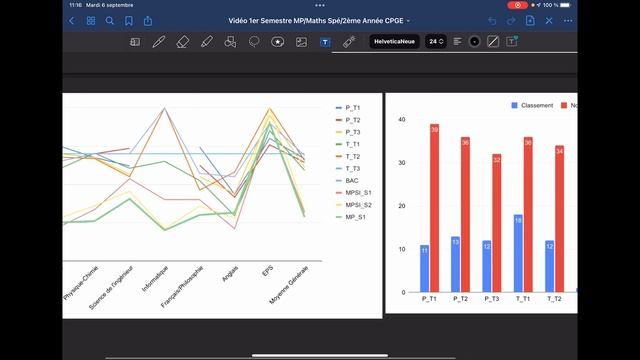Viewport: 640px width, 360px height.
Task: Go back with the left chevron
Action: [x=72, y=21]
